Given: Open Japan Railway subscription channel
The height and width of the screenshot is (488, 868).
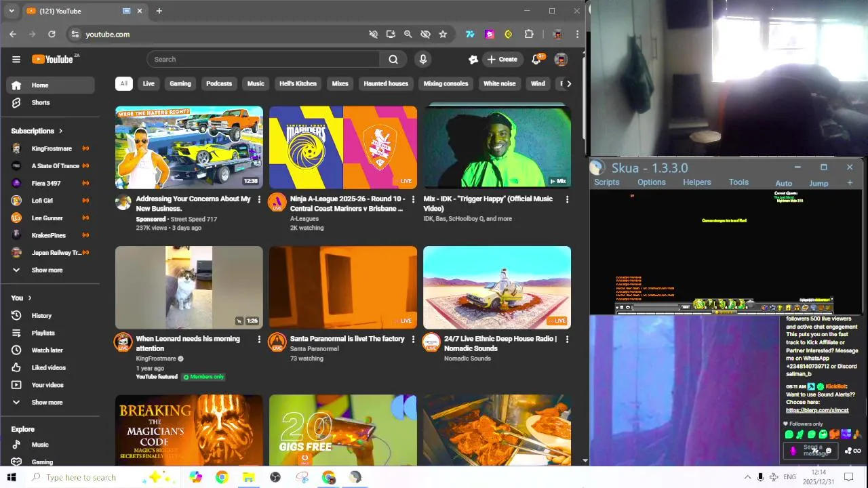Looking at the screenshot, I should tap(50, 253).
